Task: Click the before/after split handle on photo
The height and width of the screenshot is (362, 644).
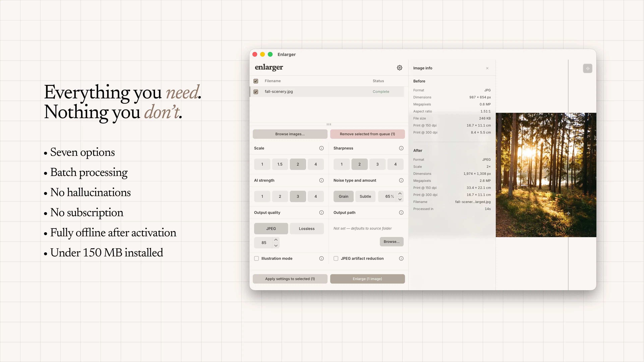Action: click(x=568, y=213)
